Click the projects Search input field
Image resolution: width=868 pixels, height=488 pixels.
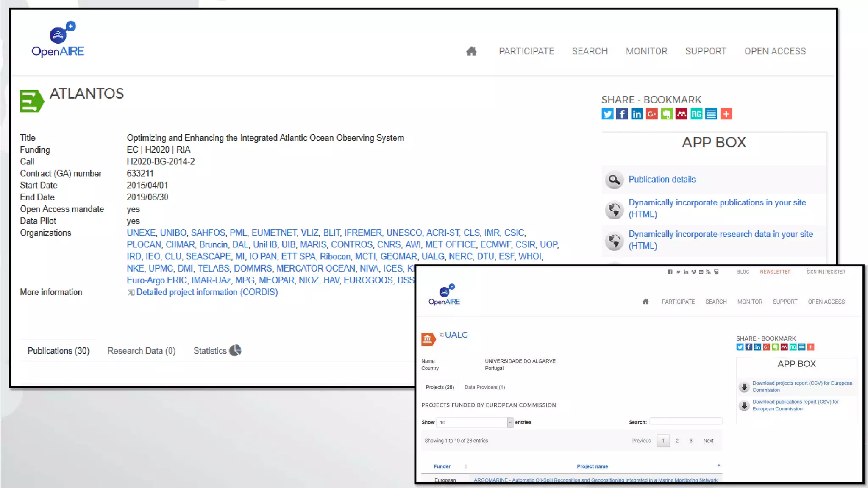tap(685, 421)
